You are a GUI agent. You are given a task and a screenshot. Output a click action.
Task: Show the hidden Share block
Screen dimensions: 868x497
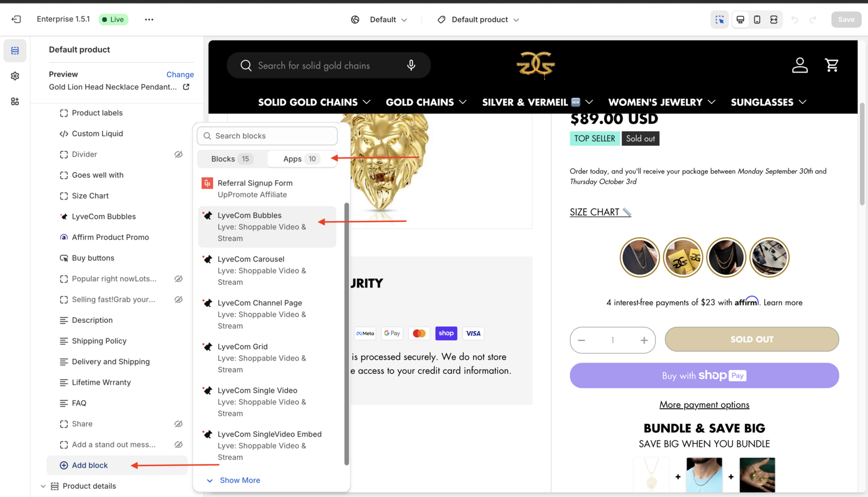pyautogui.click(x=178, y=424)
